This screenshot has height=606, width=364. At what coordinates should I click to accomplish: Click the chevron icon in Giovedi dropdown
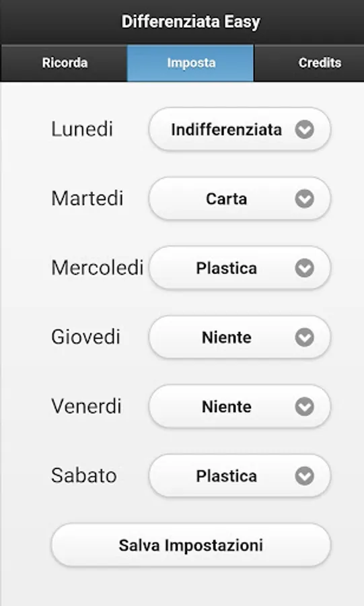click(305, 337)
